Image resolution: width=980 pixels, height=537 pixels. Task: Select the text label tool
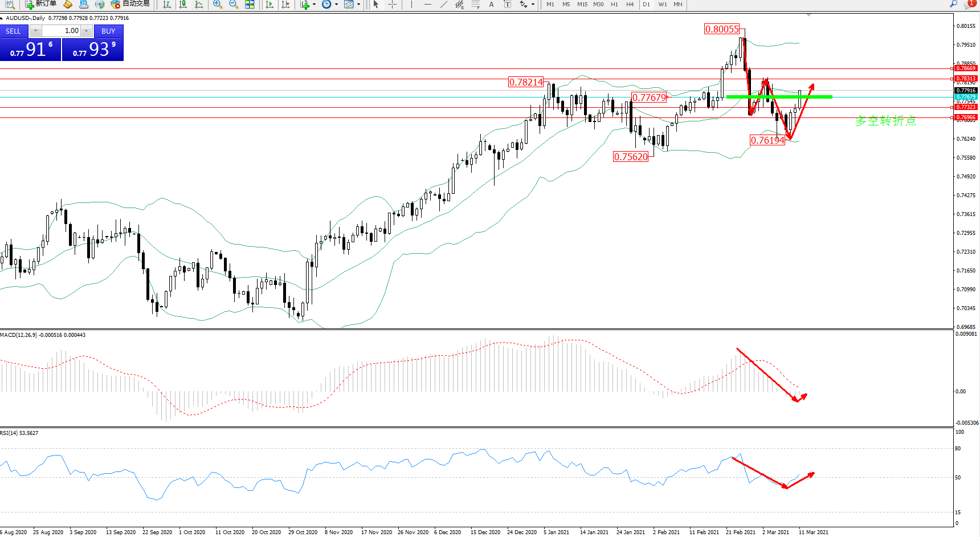click(492, 5)
